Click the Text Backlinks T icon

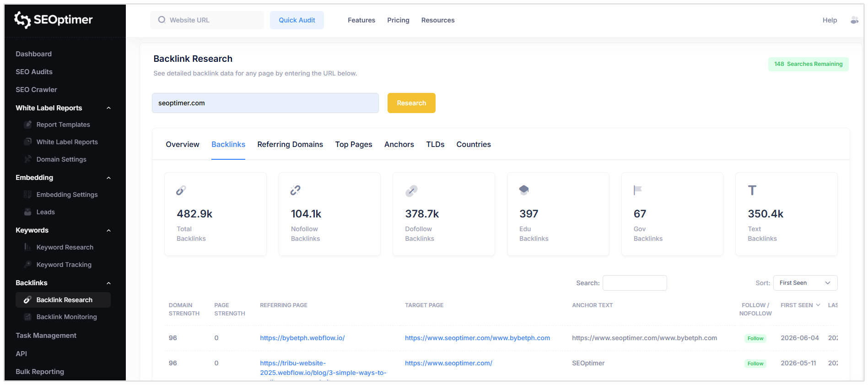click(752, 190)
